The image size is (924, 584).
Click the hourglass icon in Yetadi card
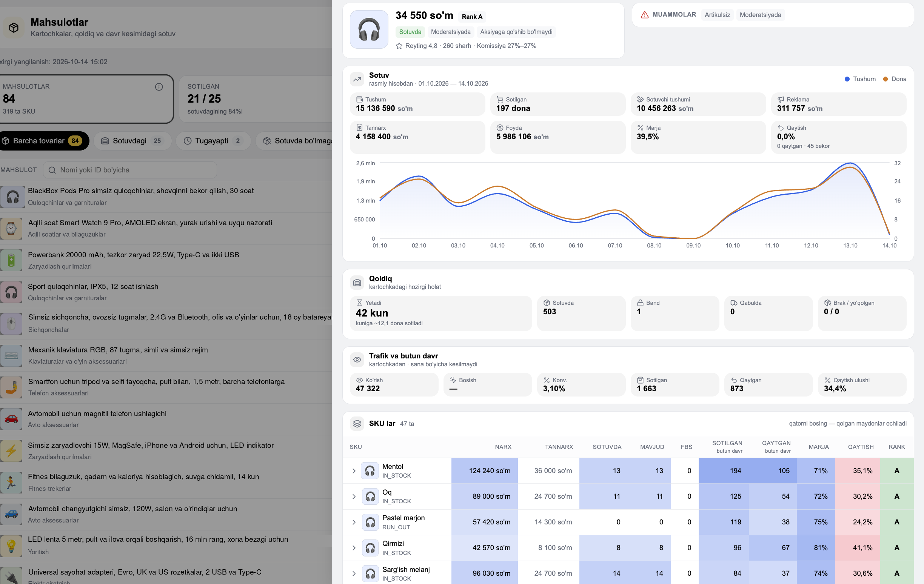point(360,303)
